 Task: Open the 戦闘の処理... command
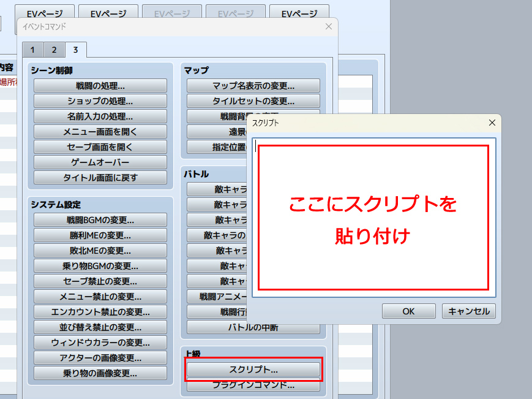click(100, 86)
